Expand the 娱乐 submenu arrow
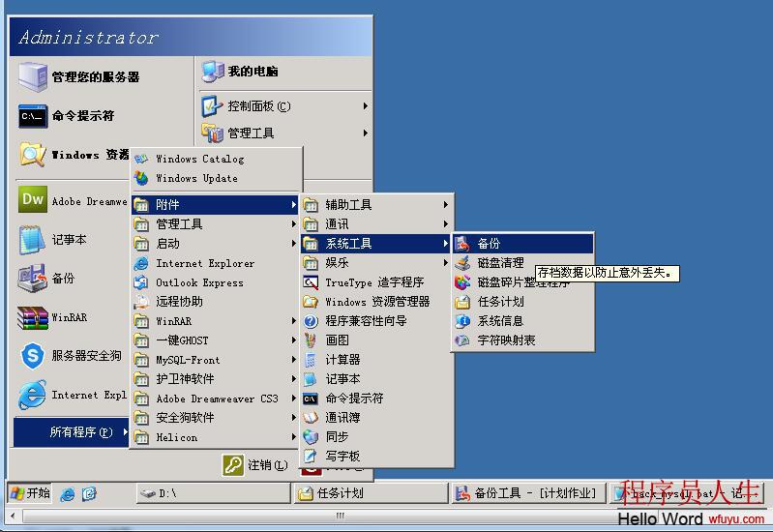The height and width of the screenshot is (532, 773). click(x=446, y=263)
